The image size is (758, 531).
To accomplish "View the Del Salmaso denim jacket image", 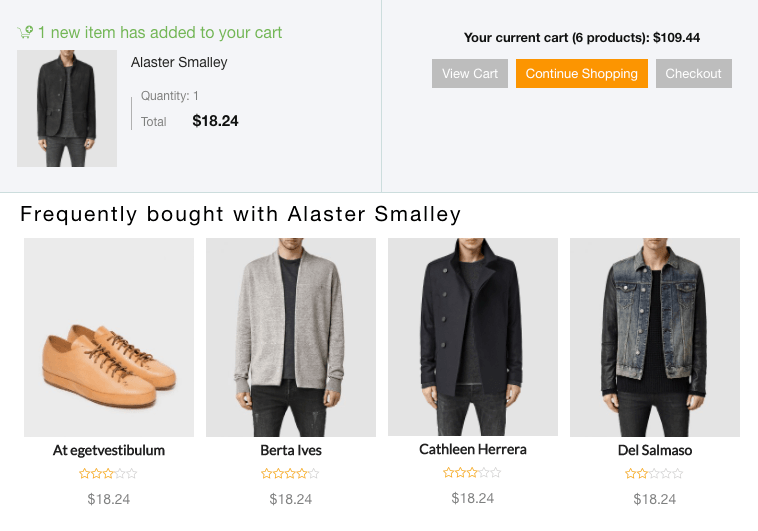I will click(655, 337).
